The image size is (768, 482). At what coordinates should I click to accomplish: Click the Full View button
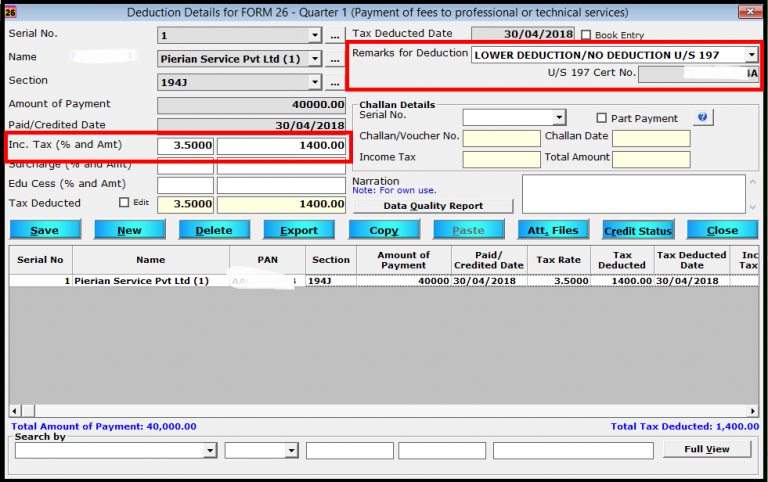click(707, 449)
